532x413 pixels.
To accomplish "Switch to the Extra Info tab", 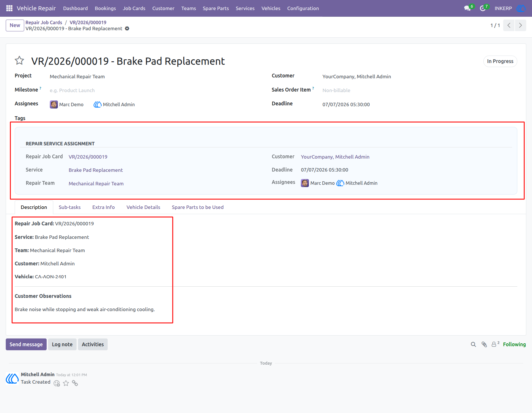I will click(104, 207).
